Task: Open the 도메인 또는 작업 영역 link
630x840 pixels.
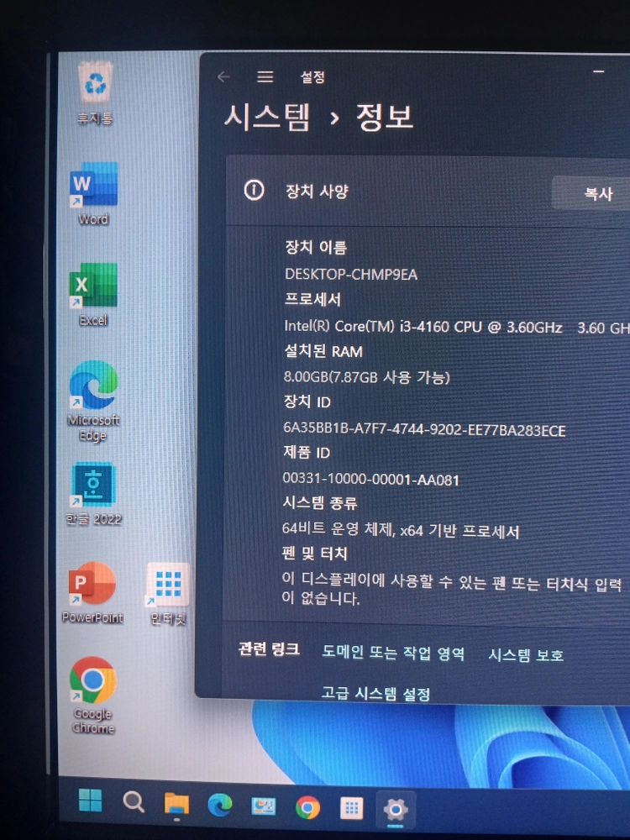Action: pos(393,653)
